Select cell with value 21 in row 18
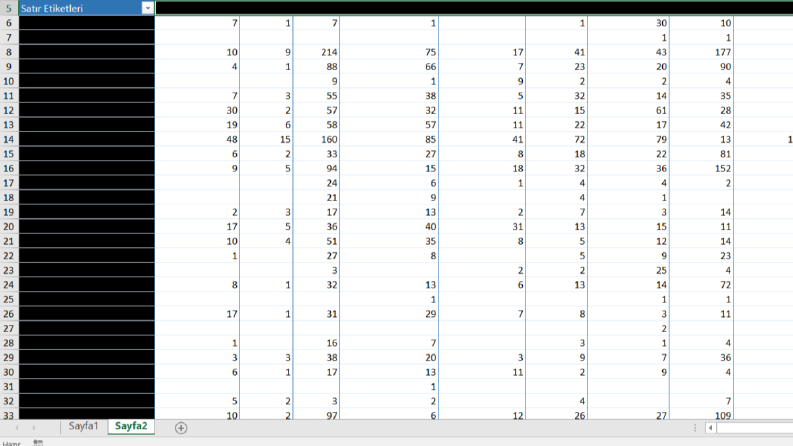This screenshot has height=446, width=793. [317, 197]
